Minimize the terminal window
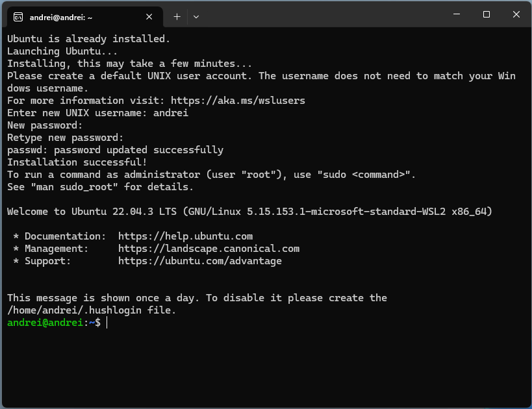 pos(457,14)
